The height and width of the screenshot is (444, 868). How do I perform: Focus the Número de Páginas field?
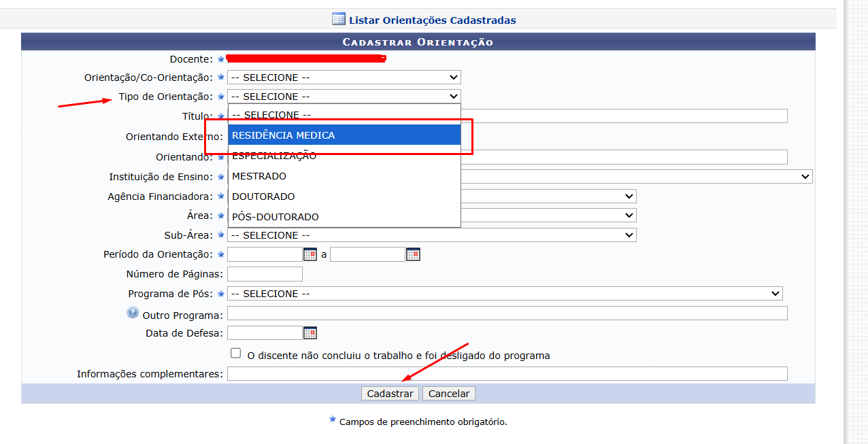tap(265, 274)
